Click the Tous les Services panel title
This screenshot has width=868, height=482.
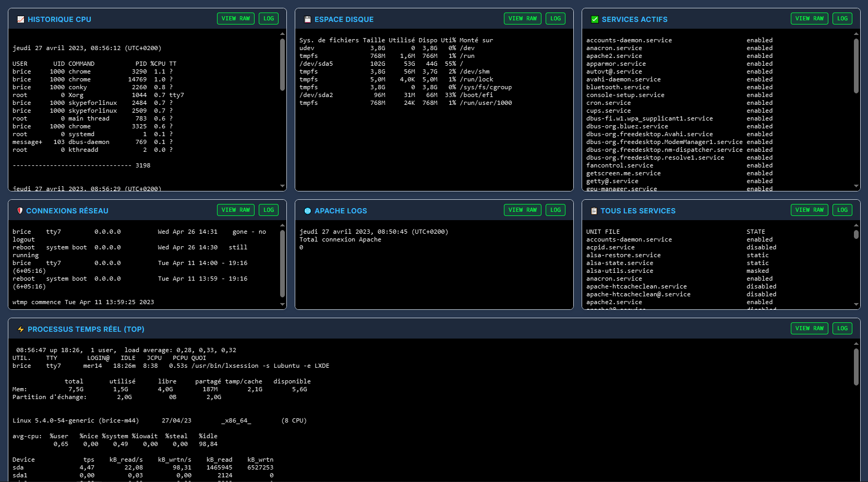click(x=638, y=211)
